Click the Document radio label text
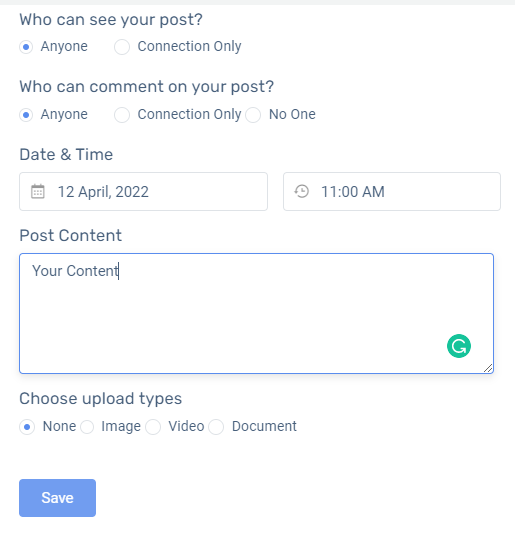This screenshot has width=515, height=538. coord(264,426)
